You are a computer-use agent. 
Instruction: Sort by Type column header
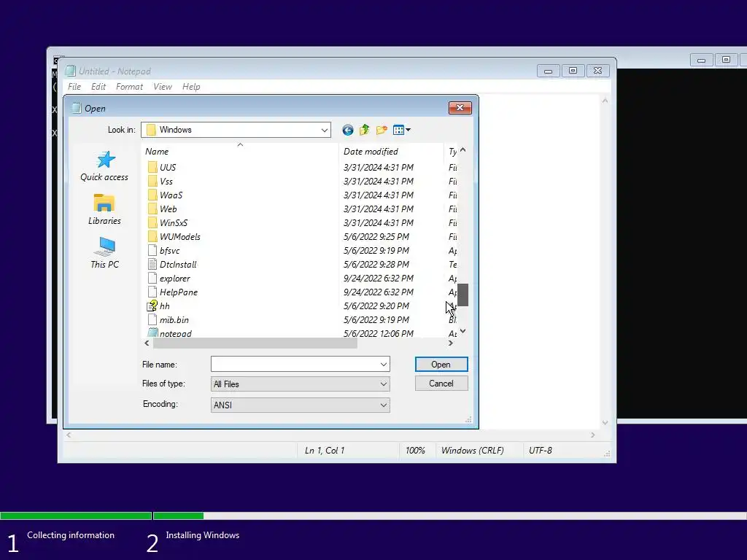451,152
